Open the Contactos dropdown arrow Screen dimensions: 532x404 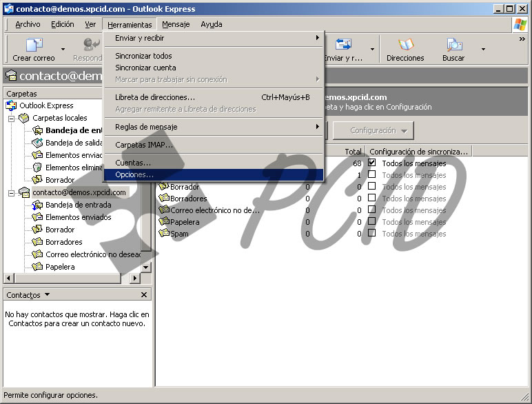tap(47, 294)
